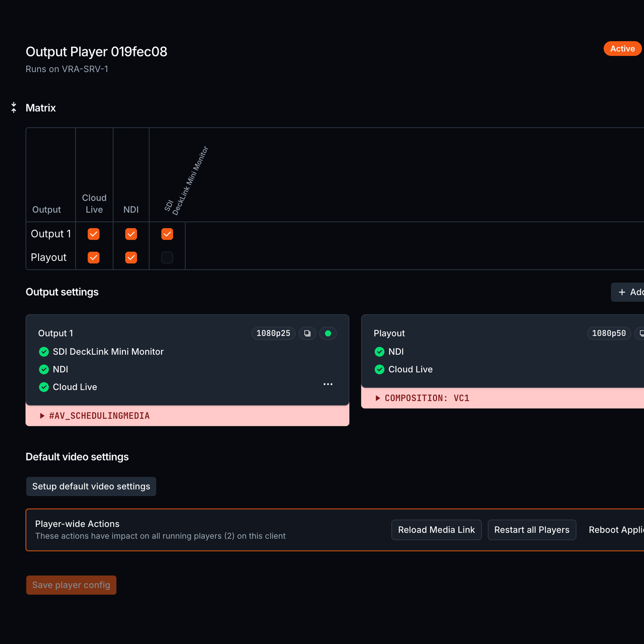Click the green check beside NDI in Playout
Viewport: 644px width, 644px height.
tap(379, 352)
